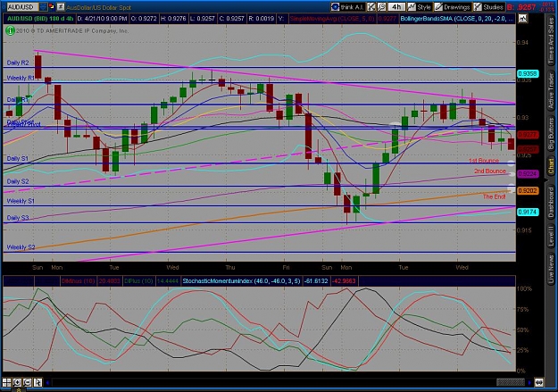Viewport: 558px width, 392px height.
Task: Open the Times And Sales side tab
Action: coord(551,41)
